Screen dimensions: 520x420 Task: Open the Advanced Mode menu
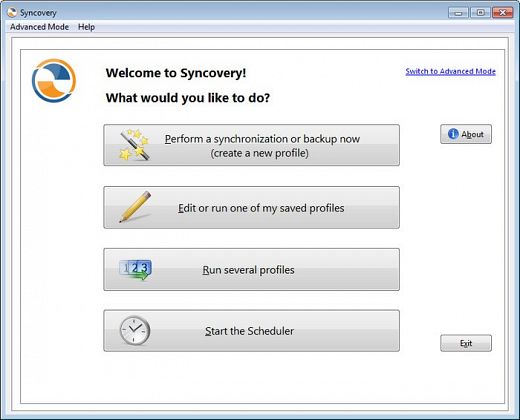click(x=39, y=27)
